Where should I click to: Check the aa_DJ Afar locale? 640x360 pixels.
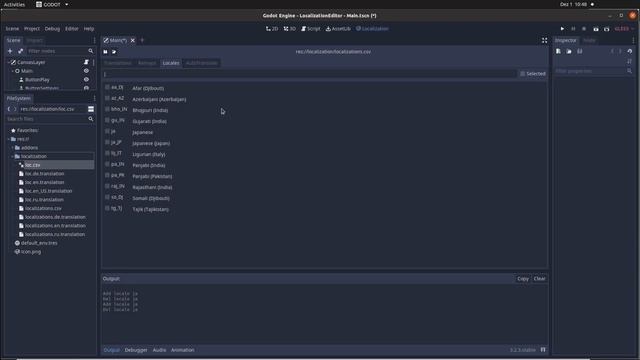[x=107, y=87]
